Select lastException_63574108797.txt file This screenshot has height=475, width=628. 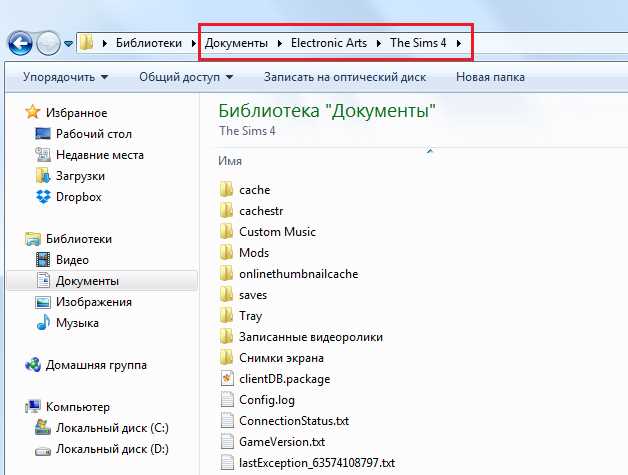point(308,463)
